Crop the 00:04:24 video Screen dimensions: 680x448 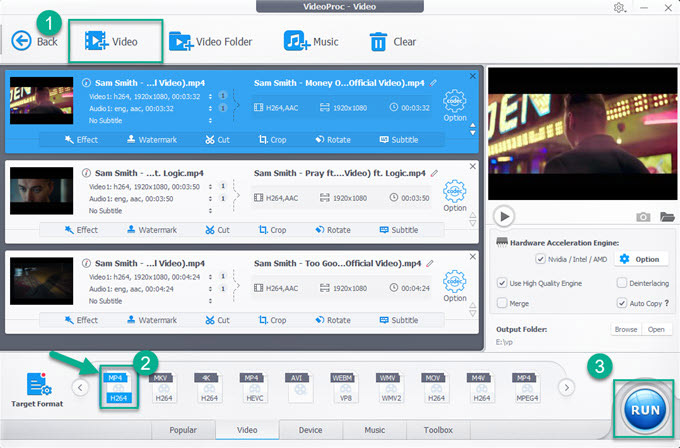point(272,320)
